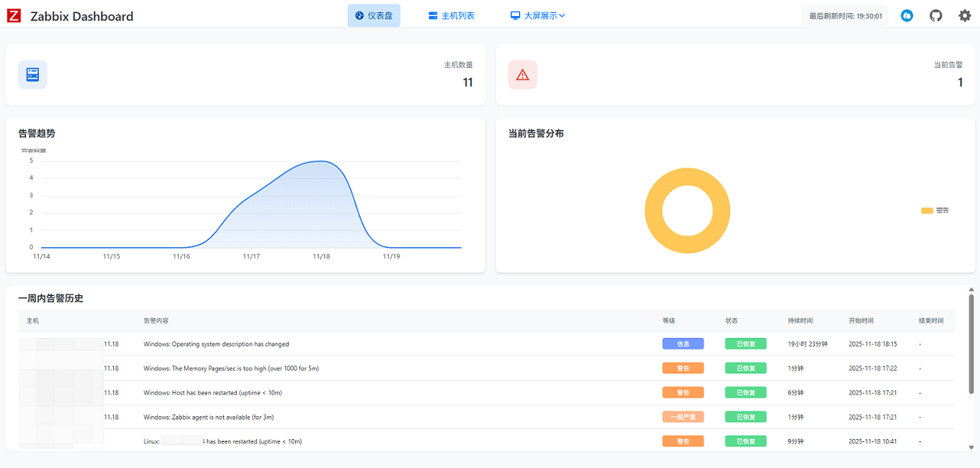Switch to the 仪表盘 tab
980x468 pixels.
pos(374,15)
